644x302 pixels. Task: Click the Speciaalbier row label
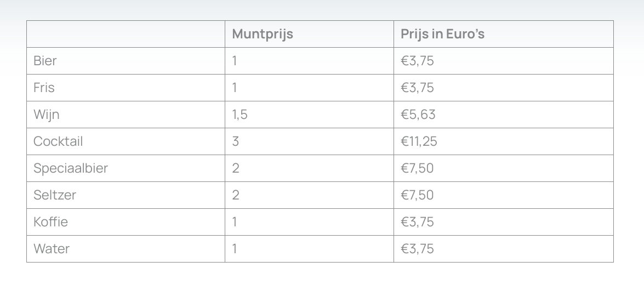pyautogui.click(x=71, y=168)
